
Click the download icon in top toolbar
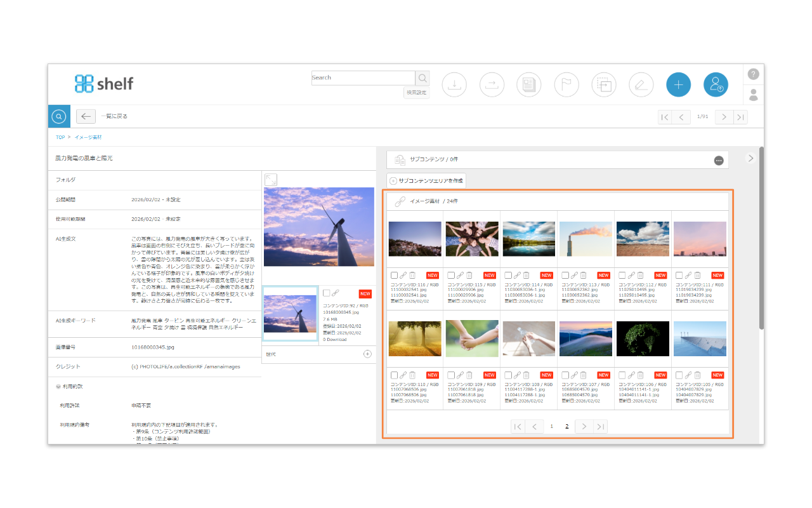tap(454, 84)
